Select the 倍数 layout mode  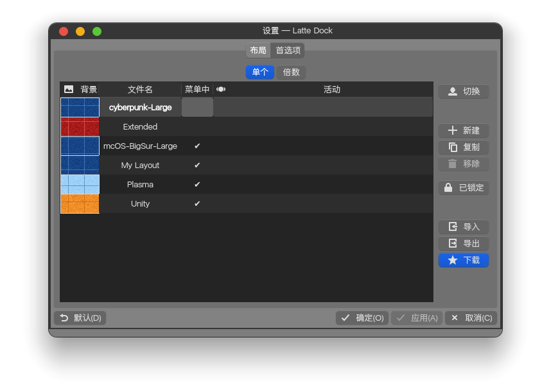click(291, 72)
